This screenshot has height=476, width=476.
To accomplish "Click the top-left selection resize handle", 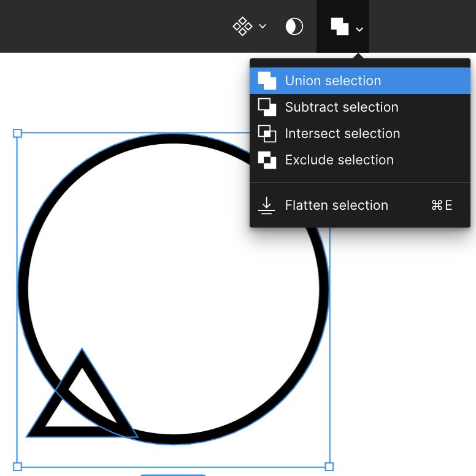I will point(17,133).
